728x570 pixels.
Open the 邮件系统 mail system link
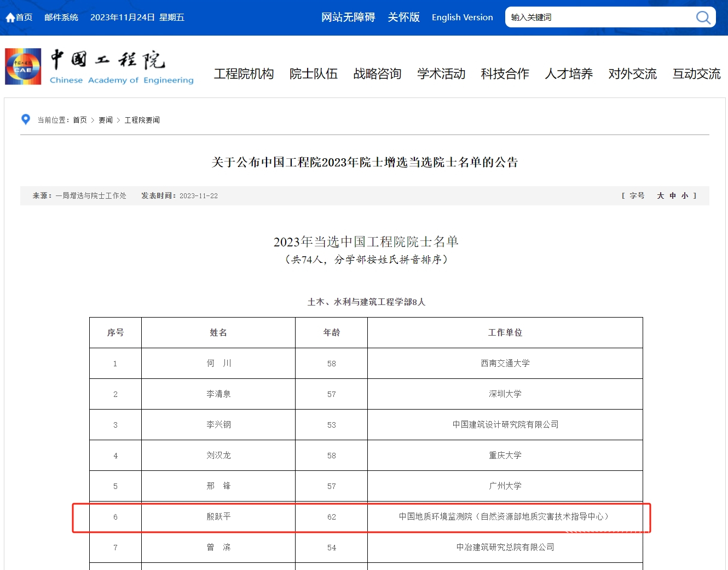(x=61, y=18)
